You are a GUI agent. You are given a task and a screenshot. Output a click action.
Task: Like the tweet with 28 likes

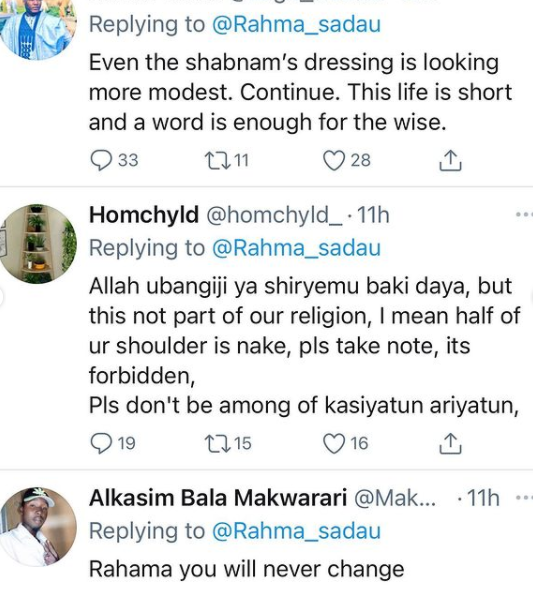pyautogui.click(x=334, y=160)
